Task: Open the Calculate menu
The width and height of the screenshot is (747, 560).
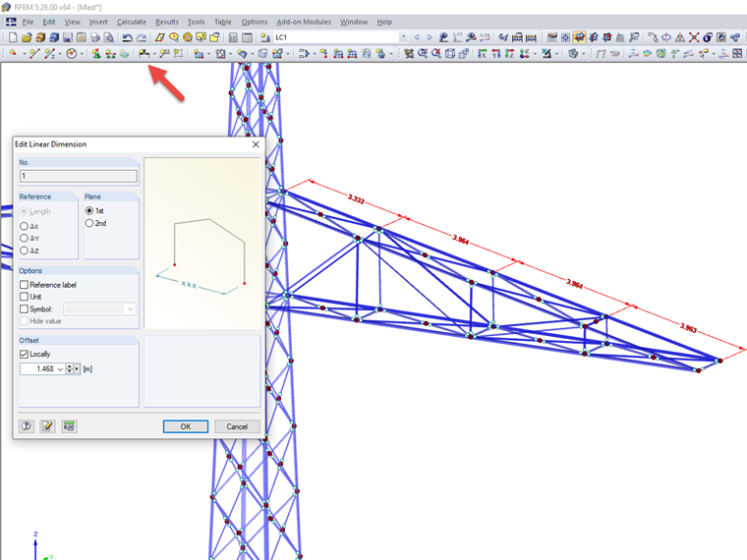Action: [132, 22]
